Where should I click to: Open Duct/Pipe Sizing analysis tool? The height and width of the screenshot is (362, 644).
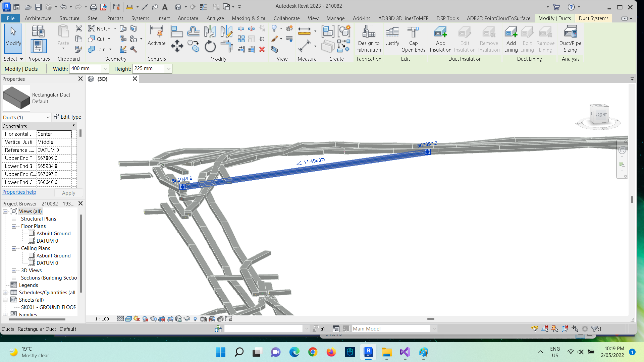tap(570, 33)
